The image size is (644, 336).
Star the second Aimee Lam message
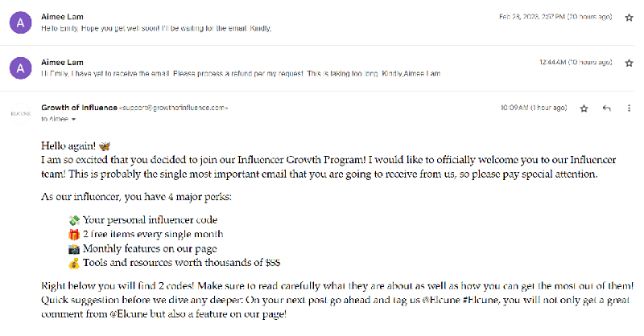click(629, 64)
